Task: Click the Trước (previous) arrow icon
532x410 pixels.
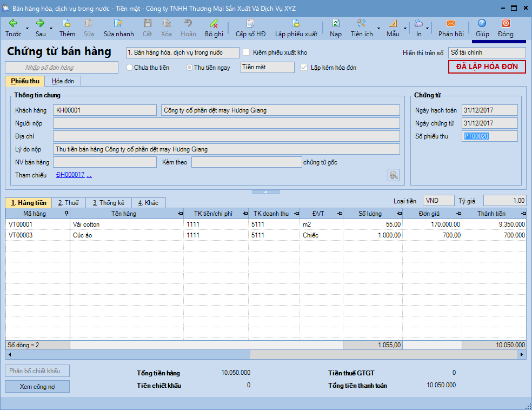Action: click(x=13, y=23)
